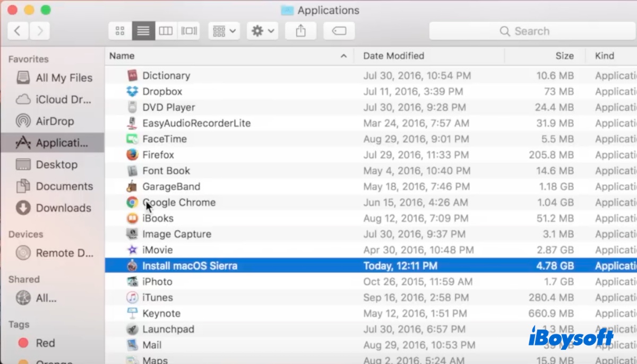Image resolution: width=637 pixels, height=364 pixels.
Task: Open the gear Action menu
Action: click(x=263, y=31)
